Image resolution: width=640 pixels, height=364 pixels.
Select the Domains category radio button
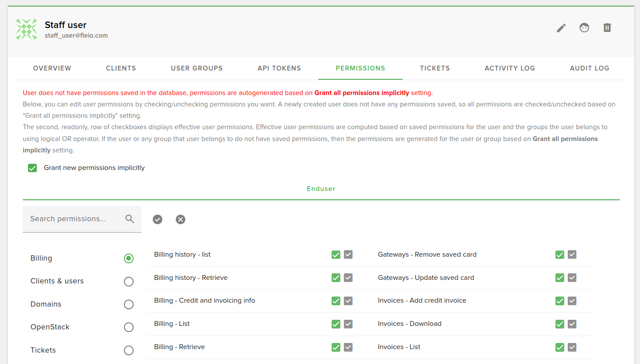click(x=129, y=304)
